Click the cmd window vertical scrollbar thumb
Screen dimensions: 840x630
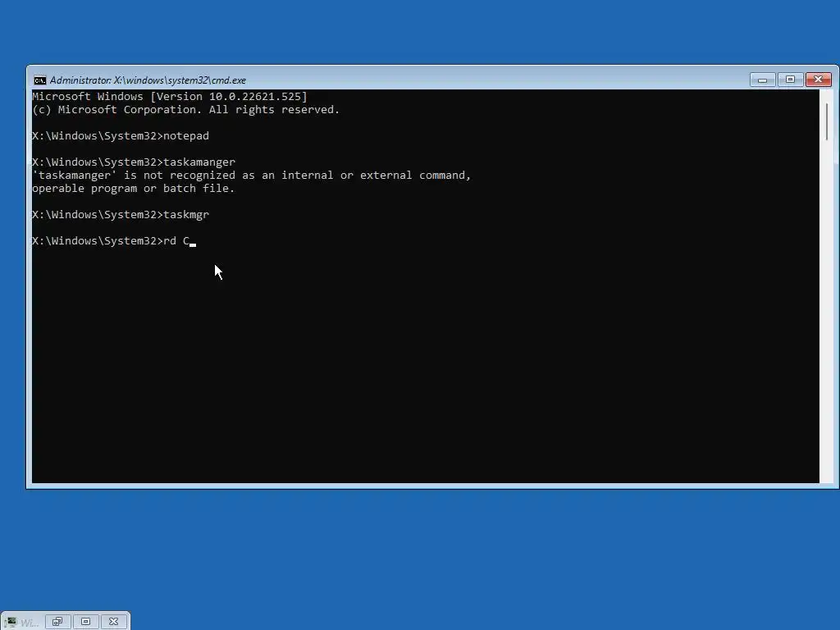[827, 122]
